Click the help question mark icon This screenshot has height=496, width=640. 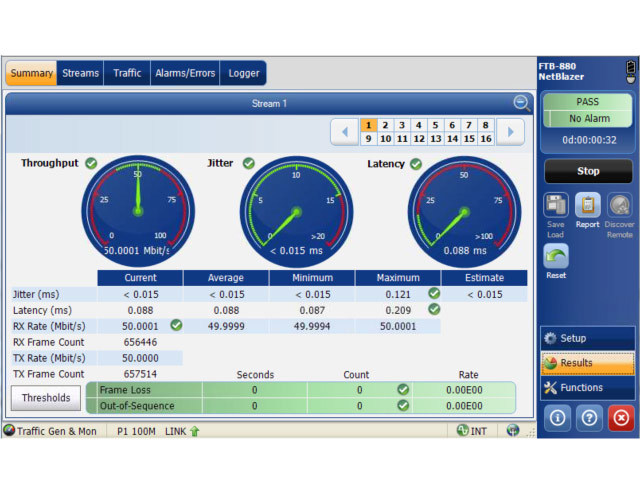(588, 418)
